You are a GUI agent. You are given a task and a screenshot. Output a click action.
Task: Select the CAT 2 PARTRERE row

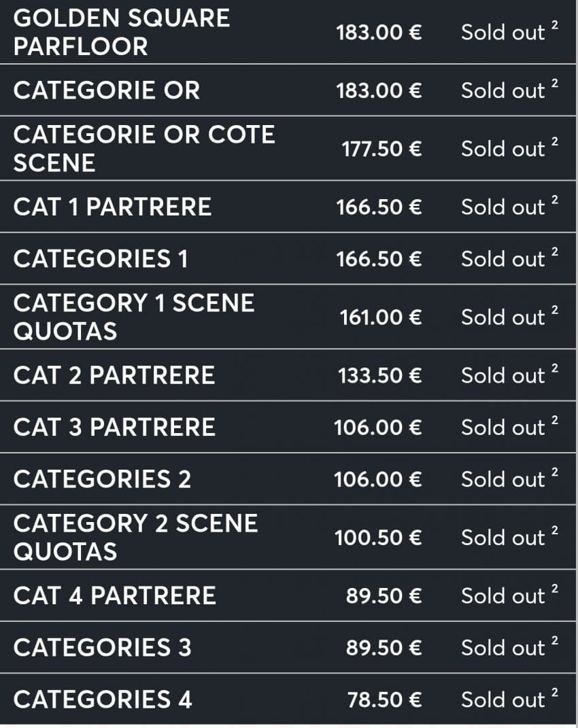tap(114, 375)
